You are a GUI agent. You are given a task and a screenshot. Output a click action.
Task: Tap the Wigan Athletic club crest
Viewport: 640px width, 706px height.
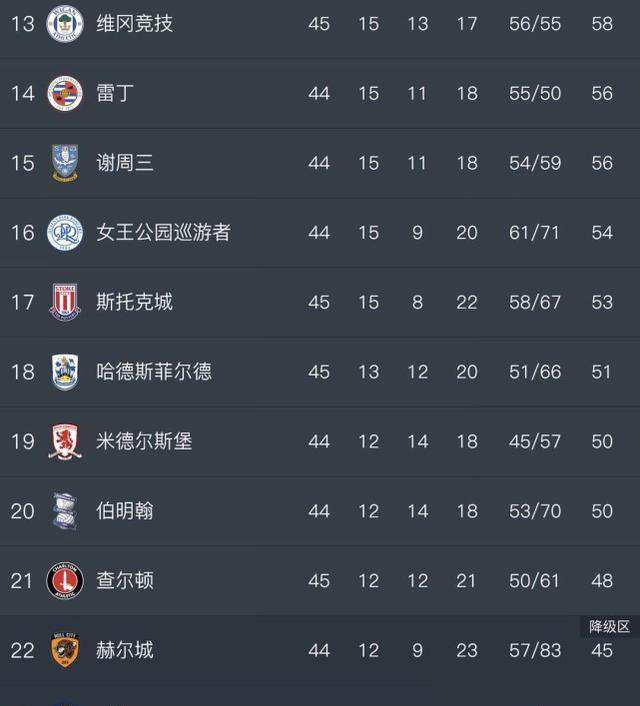[65, 24]
